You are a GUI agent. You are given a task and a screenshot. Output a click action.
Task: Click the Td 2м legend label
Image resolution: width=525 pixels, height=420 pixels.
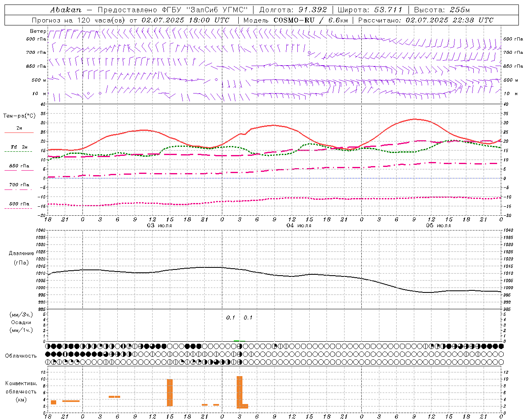click(x=19, y=147)
